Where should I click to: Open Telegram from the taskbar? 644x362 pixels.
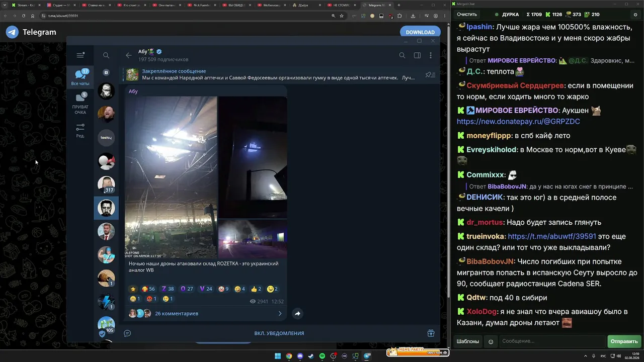point(367,356)
